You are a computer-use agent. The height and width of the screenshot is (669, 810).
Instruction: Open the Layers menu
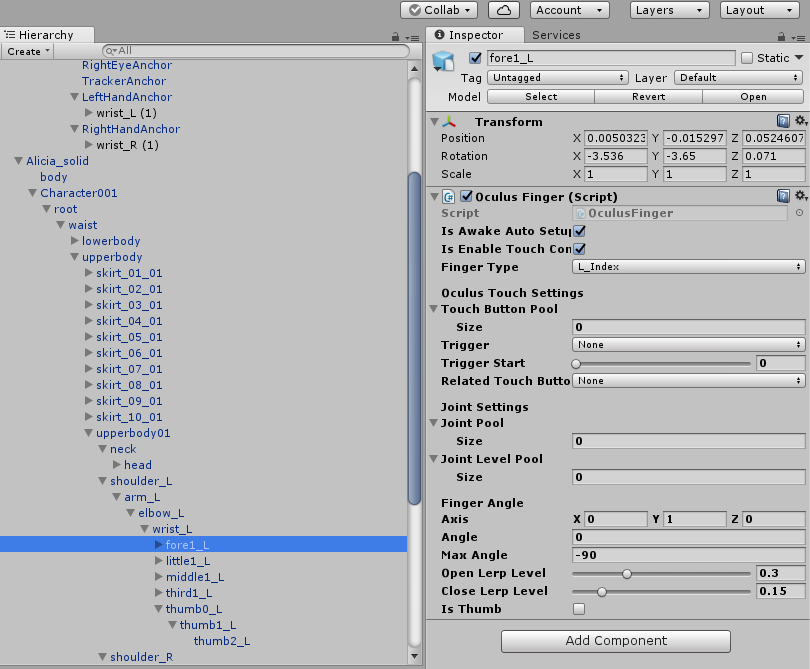pyautogui.click(x=669, y=10)
